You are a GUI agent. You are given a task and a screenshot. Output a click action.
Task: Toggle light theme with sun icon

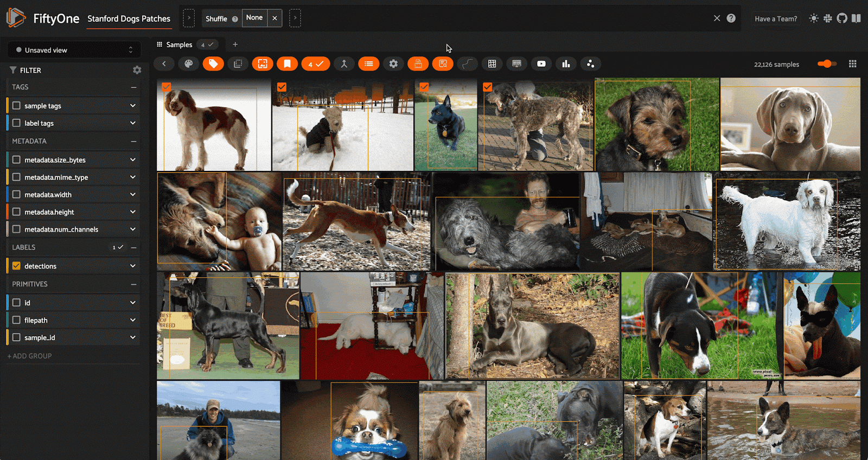tap(813, 18)
